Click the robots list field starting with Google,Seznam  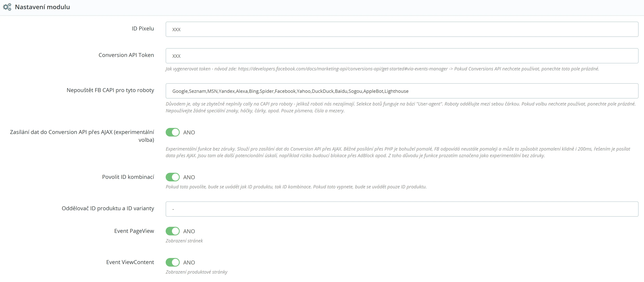pyautogui.click(x=402, y=91)
